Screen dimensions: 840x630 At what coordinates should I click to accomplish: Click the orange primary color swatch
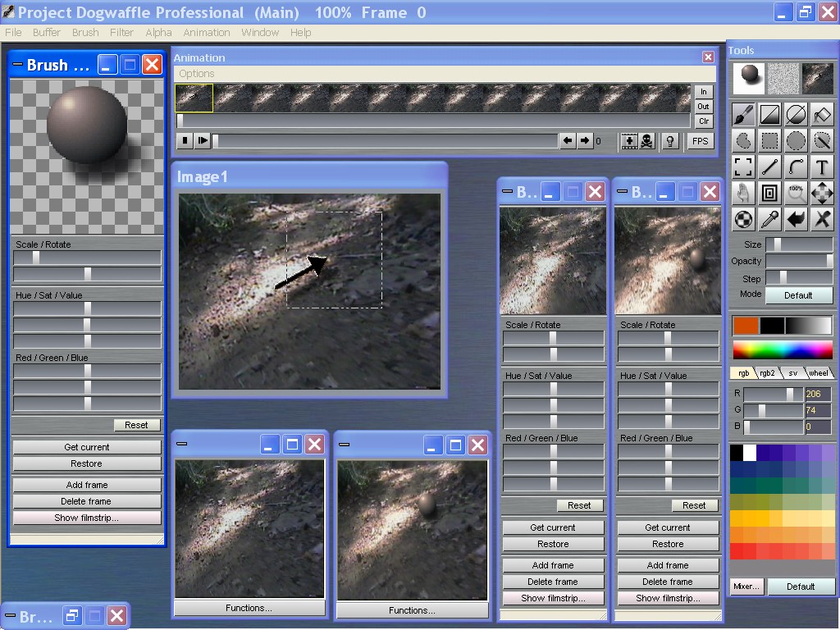click(x=745, y=326)
